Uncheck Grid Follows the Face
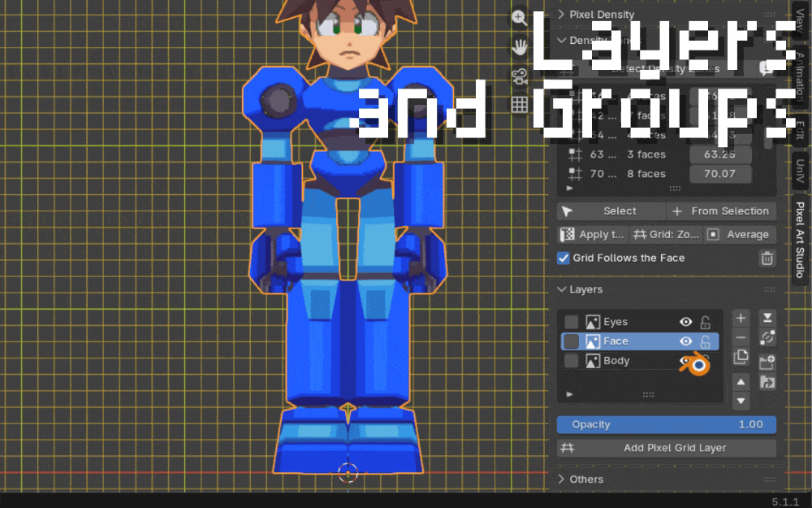The width and height of the screenshot is (812, 508). click(564, 258)
